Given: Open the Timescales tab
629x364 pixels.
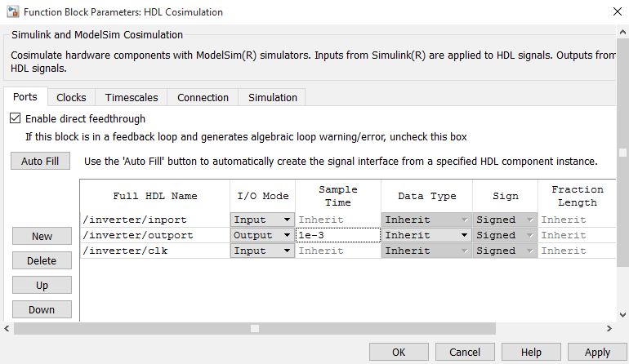Looking at the screenshot, I should click(132, 97).
